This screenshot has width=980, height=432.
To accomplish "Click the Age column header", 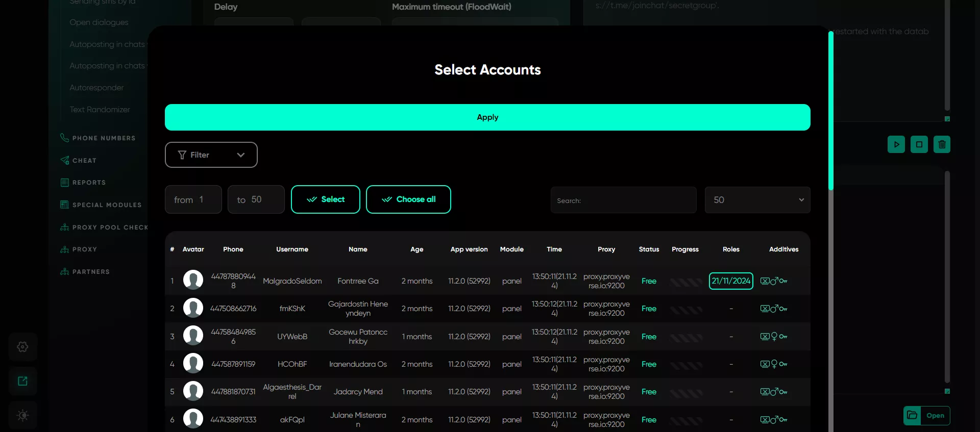I will point(416,249).
